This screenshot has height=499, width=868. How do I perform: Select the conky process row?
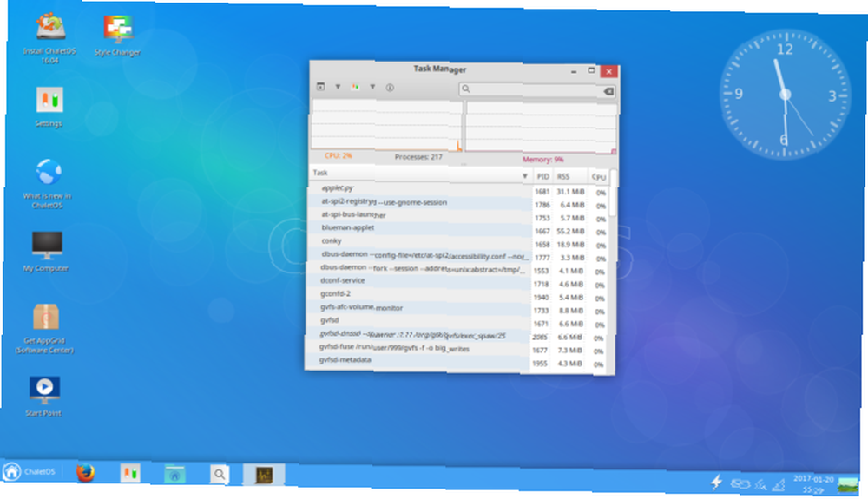(x=457, y=243)
